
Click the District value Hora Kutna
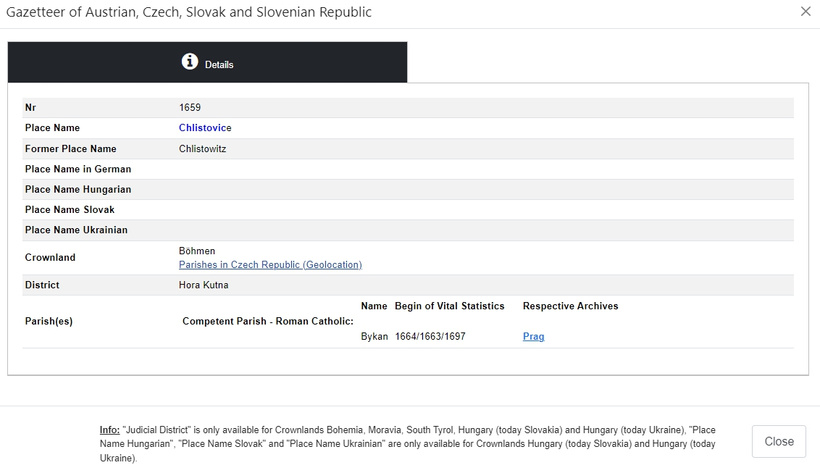(x=203, y=285)
